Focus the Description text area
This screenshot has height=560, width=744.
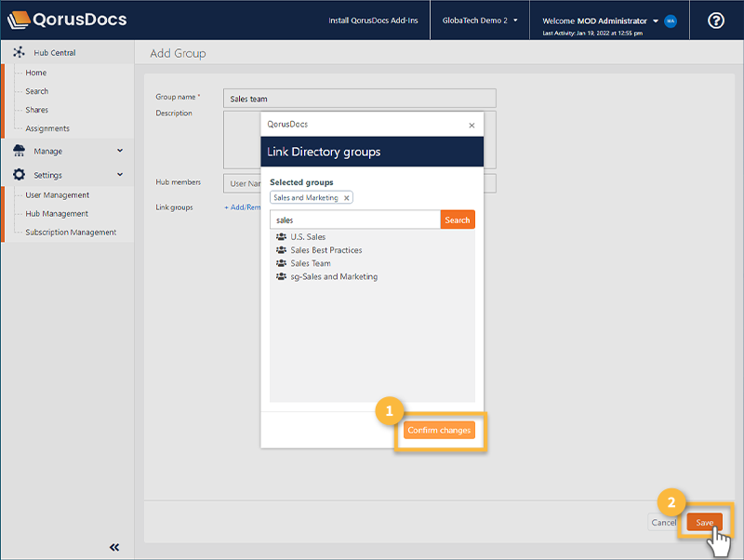[360, 140]
